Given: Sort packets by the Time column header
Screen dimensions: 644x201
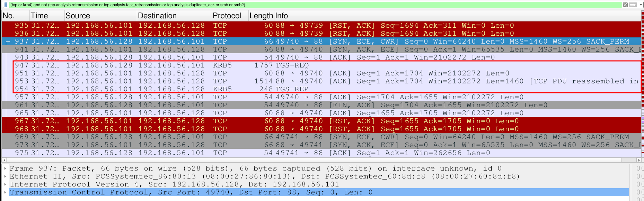Looking at the screenshot, I should tap(46, 16).
